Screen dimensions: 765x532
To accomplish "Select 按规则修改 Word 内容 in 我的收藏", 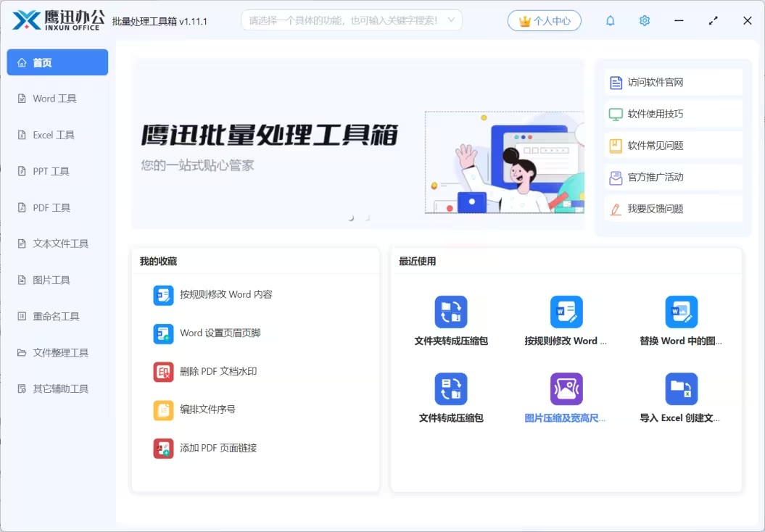I will 163,295.
